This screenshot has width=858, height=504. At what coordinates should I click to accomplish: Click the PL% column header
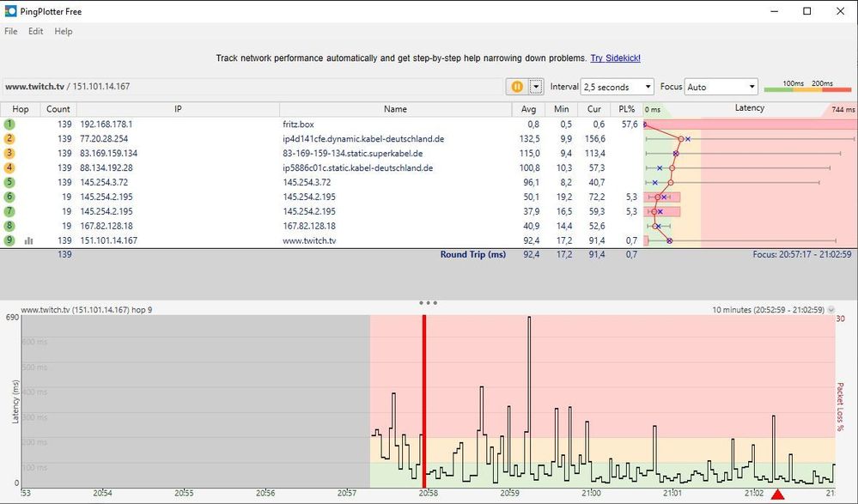[x=626, y=109]
